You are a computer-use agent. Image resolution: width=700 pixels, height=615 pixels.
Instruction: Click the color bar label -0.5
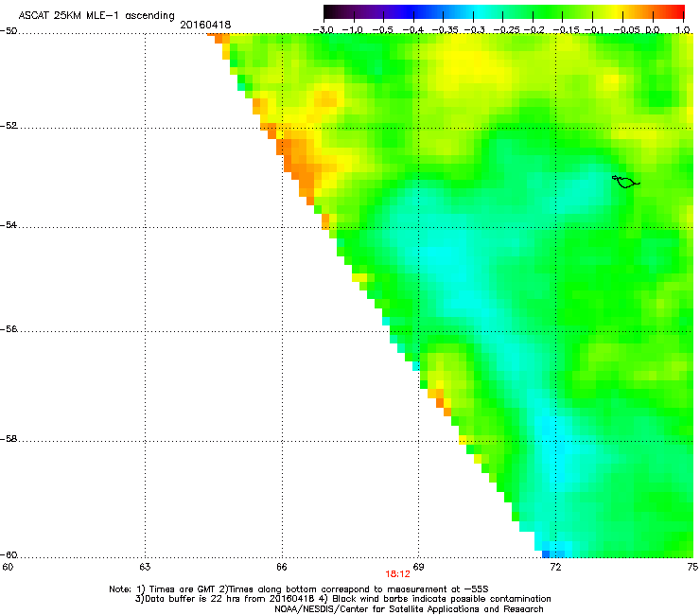[x=383, y=30]
